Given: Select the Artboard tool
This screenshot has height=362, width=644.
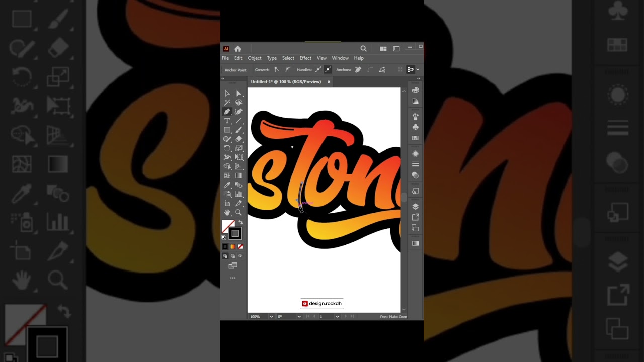Looking at the screenshot, I should click(227, 203).
